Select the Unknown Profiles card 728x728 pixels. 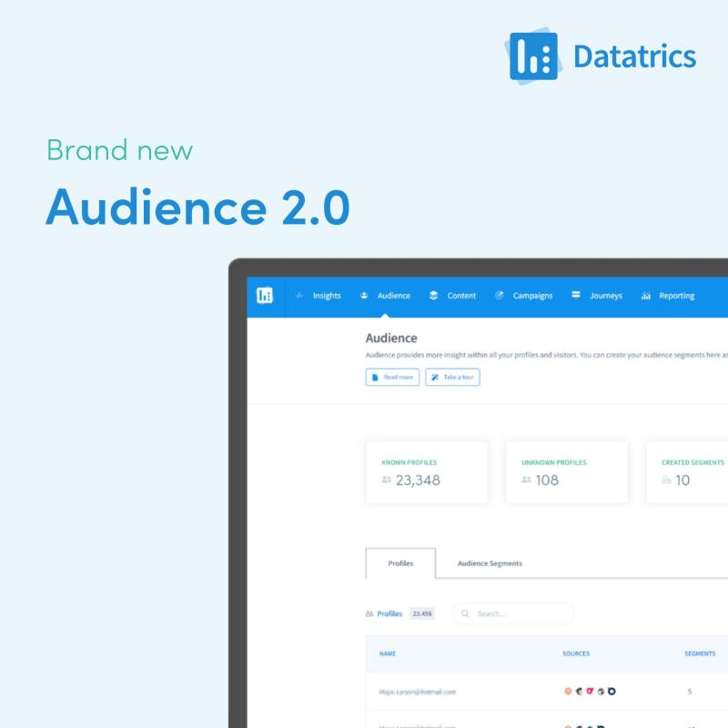tap(567, 472)
